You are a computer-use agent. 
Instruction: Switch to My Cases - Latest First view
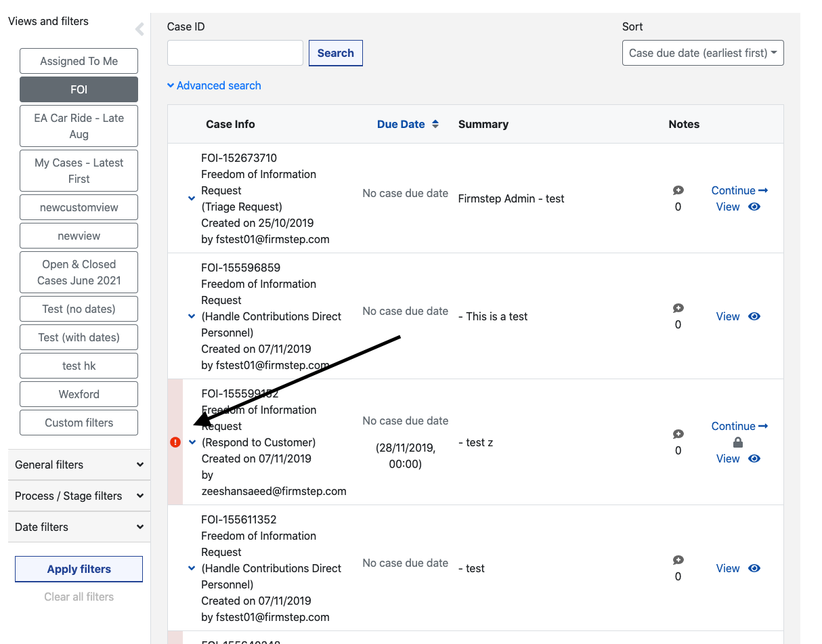click(x=79, y=171)
